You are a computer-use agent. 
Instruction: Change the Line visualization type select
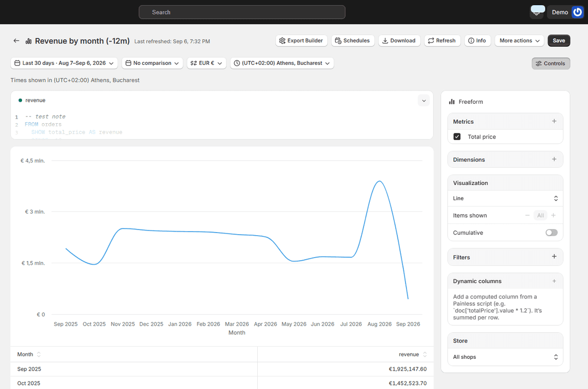505,198
